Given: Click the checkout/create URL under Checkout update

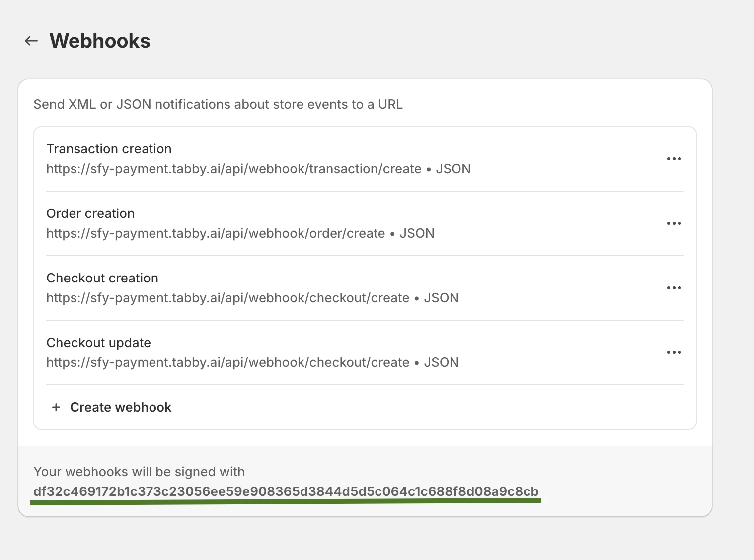Looking at the screenshot, I should pyautogui.click(x=228, y=362).
